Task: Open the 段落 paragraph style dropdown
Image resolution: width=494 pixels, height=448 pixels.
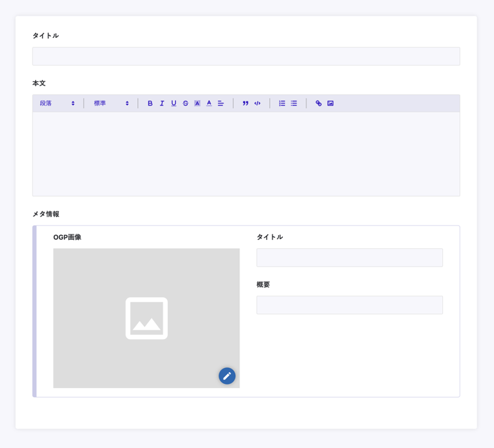Action: click(57, 103)
